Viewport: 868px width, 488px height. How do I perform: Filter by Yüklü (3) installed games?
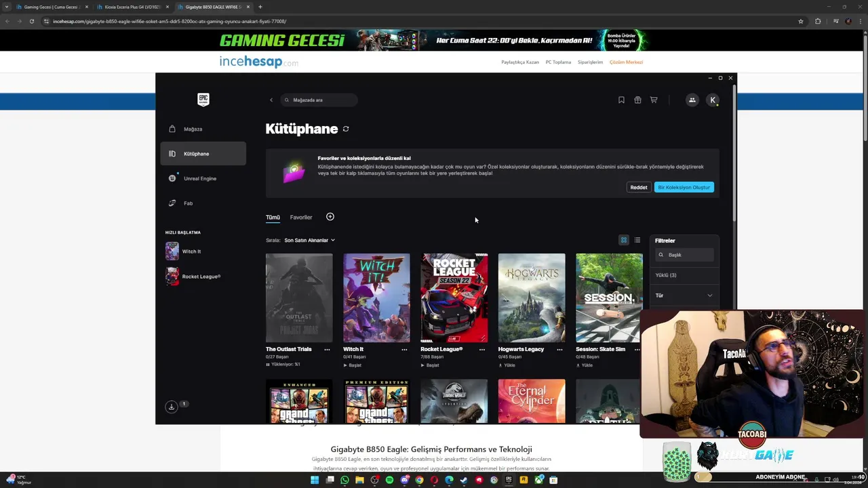click(x=666, y=275)
